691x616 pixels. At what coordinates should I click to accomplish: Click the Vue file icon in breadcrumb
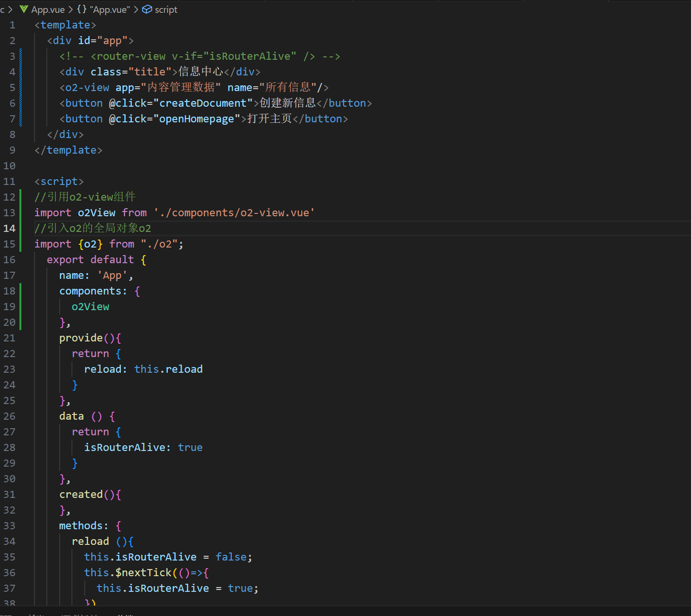[24, 9]
